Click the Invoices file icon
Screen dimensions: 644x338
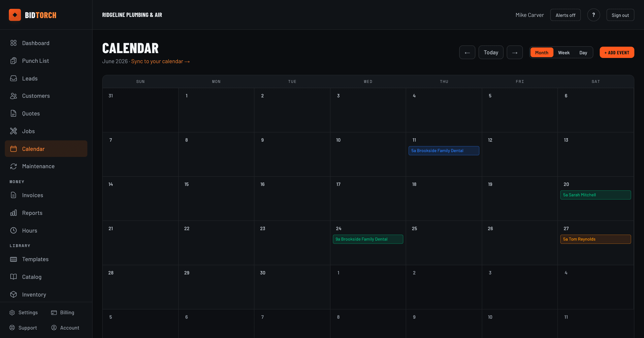[13, 195]
